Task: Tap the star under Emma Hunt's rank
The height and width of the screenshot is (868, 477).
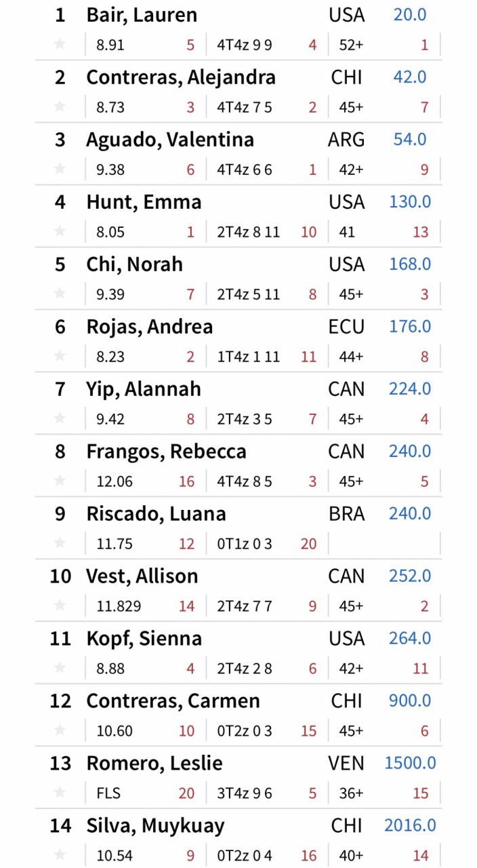Action: [60, 232]
